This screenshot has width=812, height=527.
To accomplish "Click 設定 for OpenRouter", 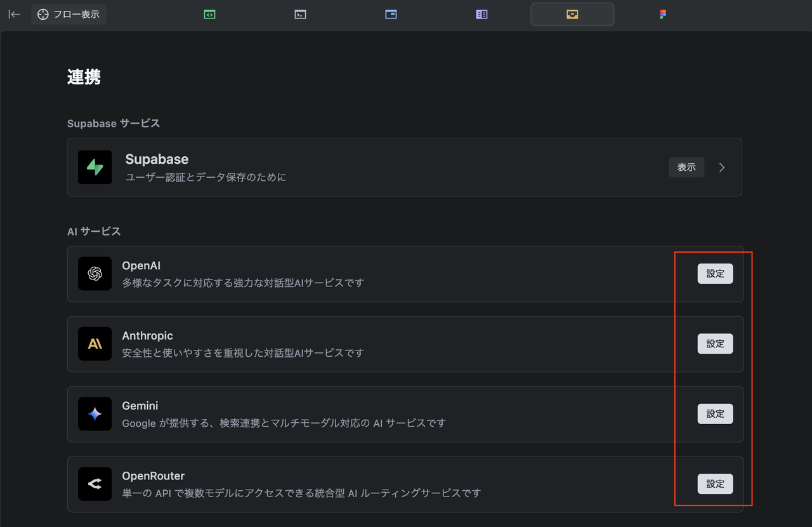I will [716, 484].
